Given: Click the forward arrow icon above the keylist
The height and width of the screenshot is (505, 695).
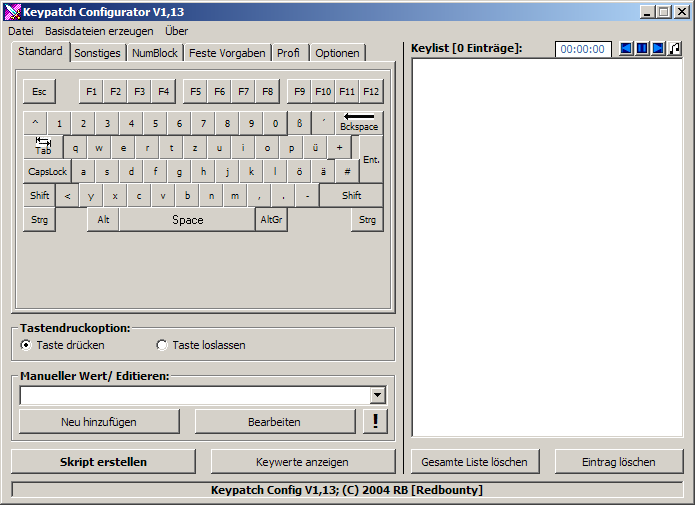Looking at the screenshot, I should (x=658, y=48).
